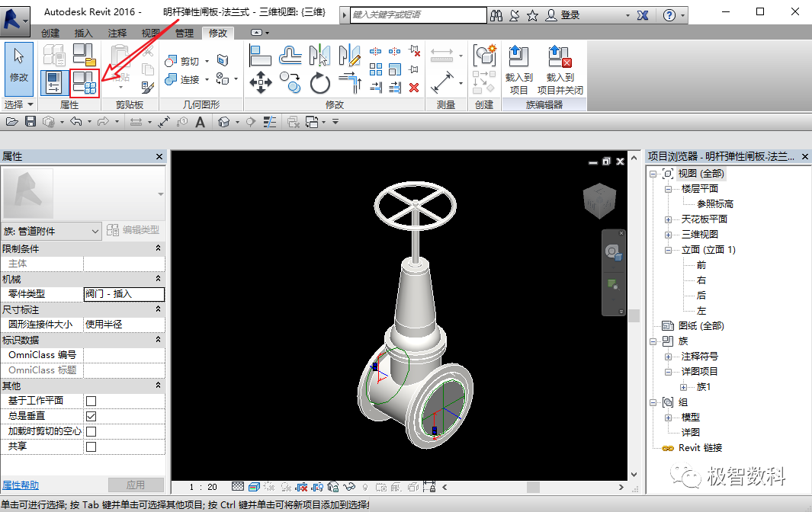
Task: Click the Help question mark icon
Action: (669, 15)
